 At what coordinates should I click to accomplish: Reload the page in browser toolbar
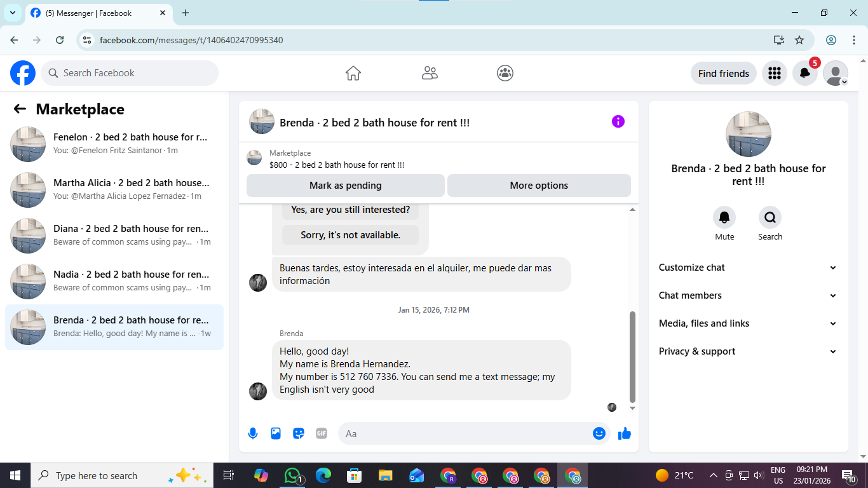[x=60, y=40]
